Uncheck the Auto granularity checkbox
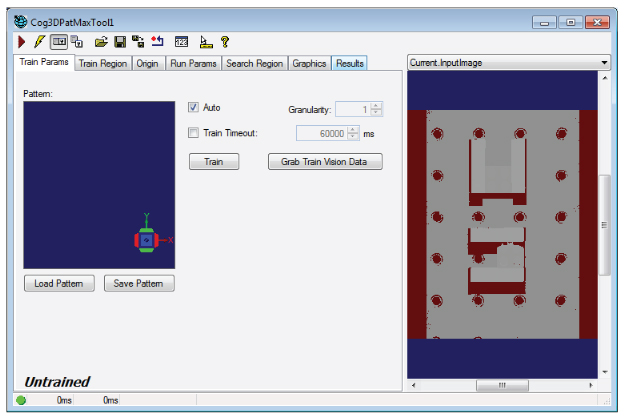The height and width of the screenshot is (416, 624). tap(194, 107)
